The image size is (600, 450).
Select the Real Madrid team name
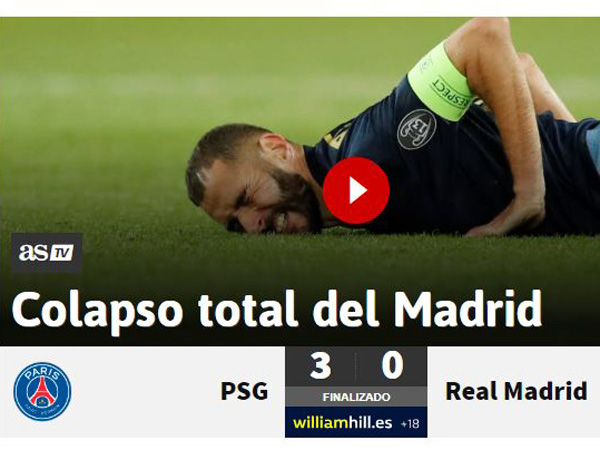coord(516,391)
